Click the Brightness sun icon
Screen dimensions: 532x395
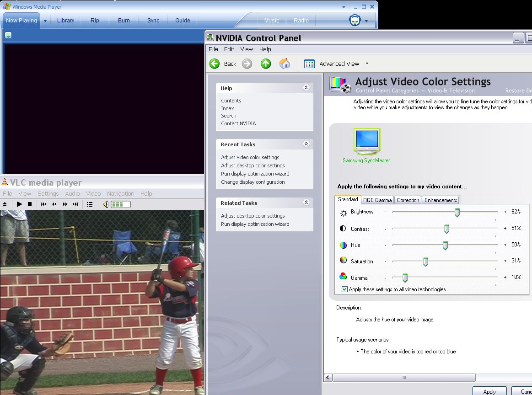coord(344,213)
